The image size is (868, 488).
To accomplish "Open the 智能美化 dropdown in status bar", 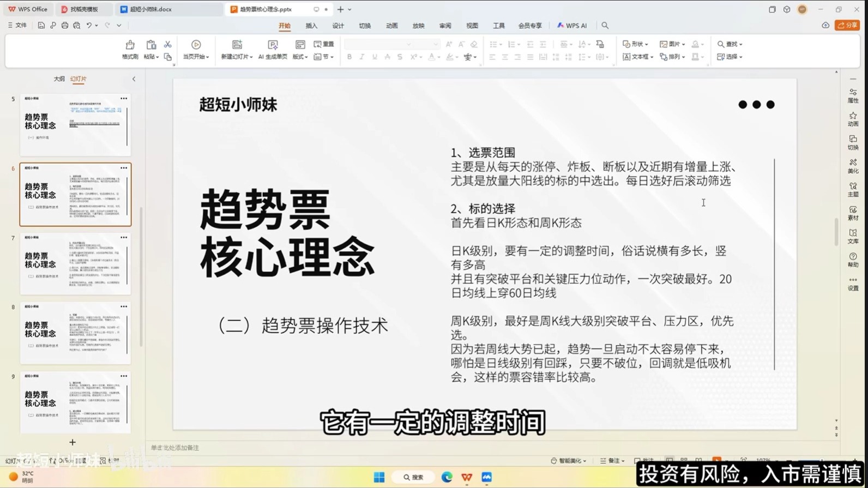I will [568, 461].
